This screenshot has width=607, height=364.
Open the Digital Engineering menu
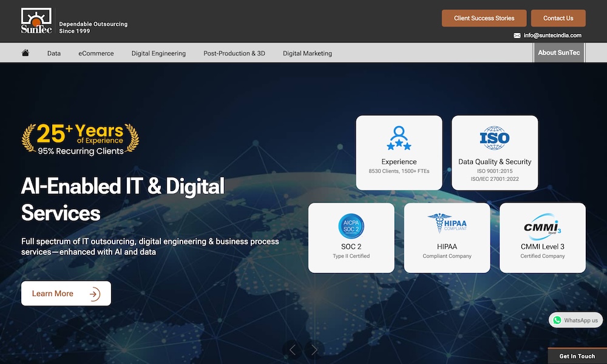pyautogui.click(x=158, y=53)
